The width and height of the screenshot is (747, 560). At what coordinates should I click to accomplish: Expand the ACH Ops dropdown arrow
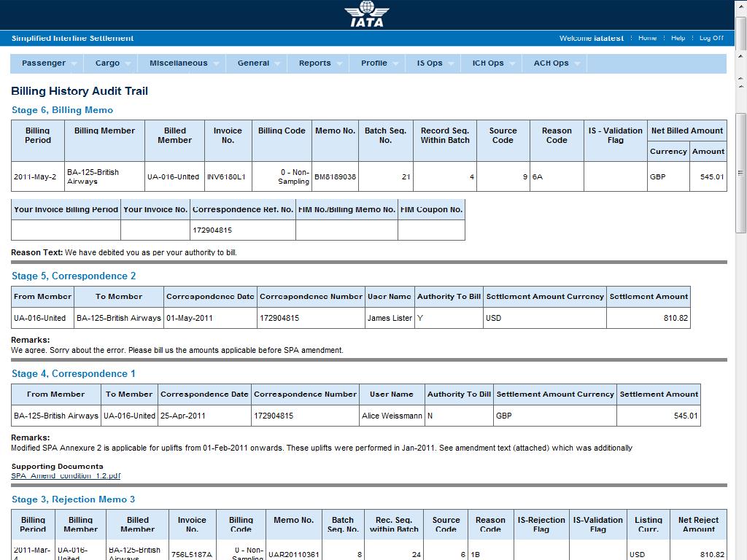click(x=578, y=64)
